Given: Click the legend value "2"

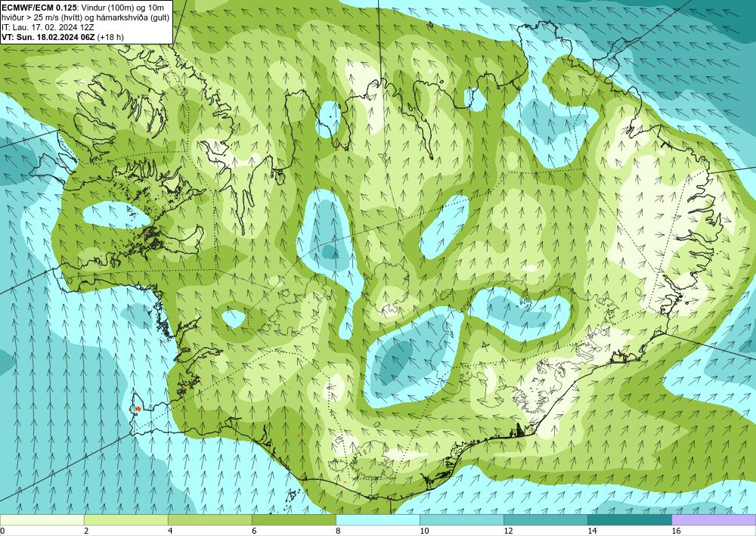Looking at the screenshot, I should 86,531.
